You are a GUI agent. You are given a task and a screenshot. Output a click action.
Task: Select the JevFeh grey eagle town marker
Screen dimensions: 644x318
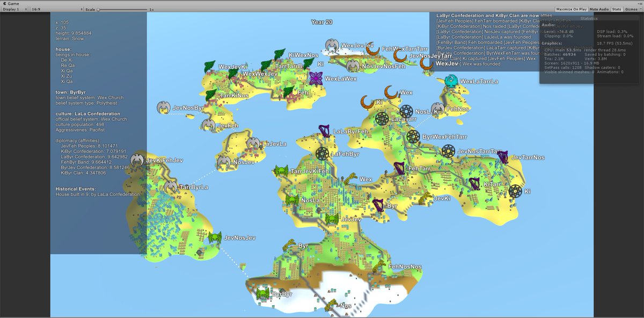[x=209, y=125]
